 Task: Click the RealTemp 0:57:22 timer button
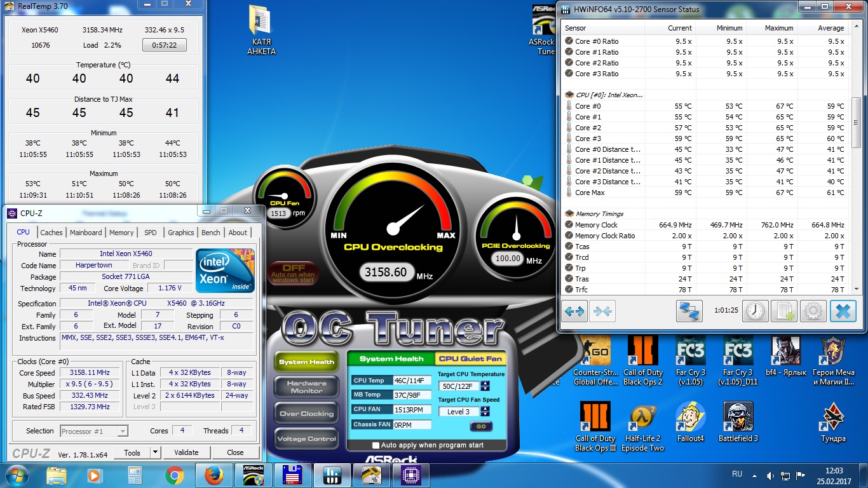click(165, 45)
